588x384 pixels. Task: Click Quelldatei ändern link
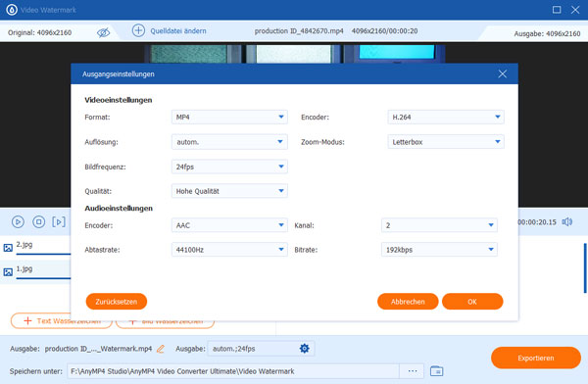(x=178, y=30)
